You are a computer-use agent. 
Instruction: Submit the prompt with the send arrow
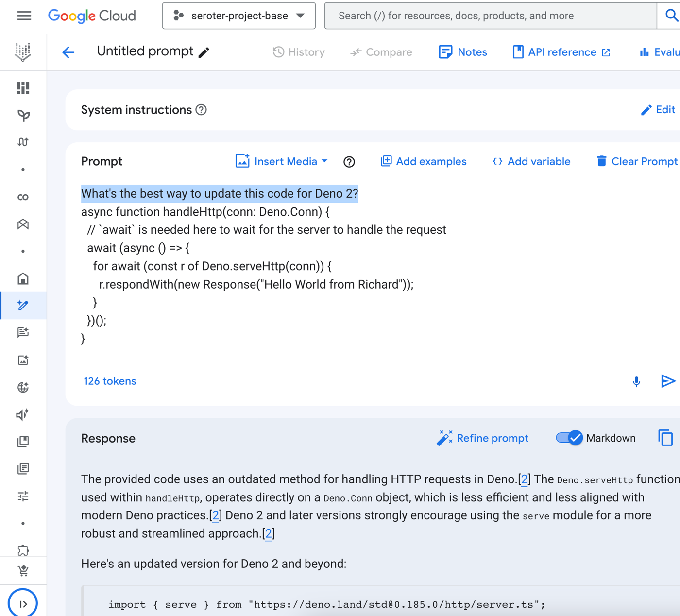(x=668, y=381)
